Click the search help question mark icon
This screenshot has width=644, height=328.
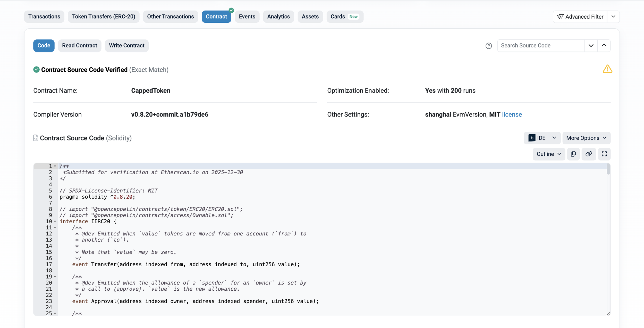tap(488, 46)
